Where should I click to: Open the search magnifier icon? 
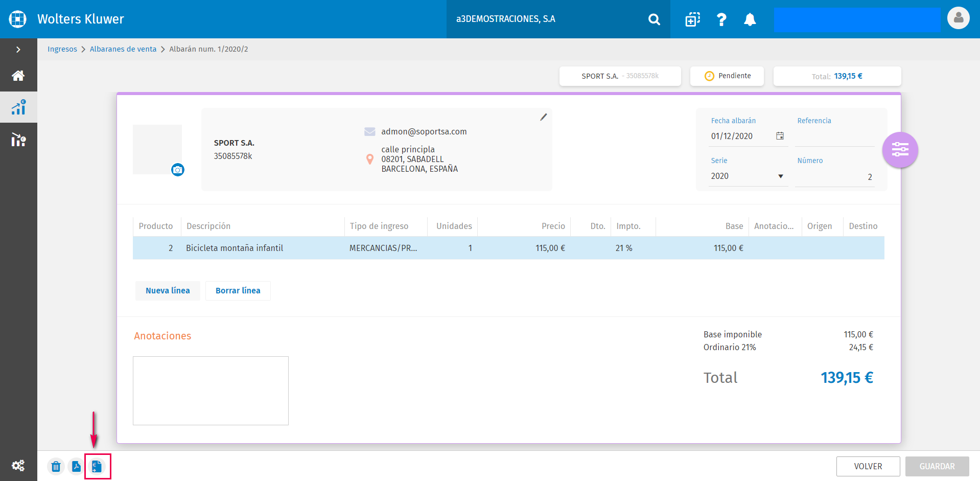654,19
